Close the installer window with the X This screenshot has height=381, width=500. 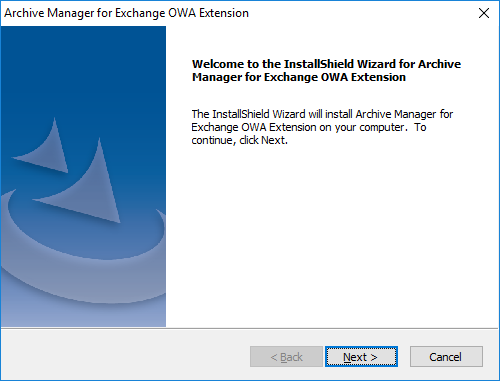(484, 13)
